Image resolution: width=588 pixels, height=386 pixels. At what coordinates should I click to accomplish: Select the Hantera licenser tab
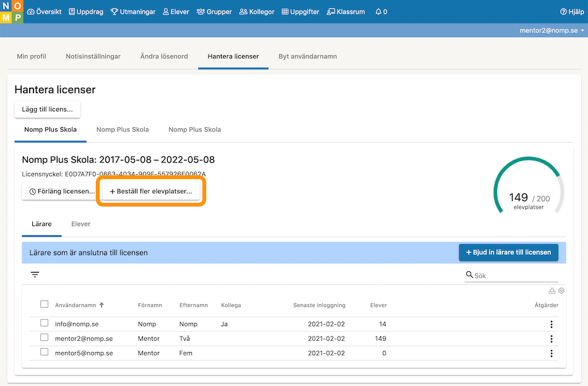click(x=233, y=56)
